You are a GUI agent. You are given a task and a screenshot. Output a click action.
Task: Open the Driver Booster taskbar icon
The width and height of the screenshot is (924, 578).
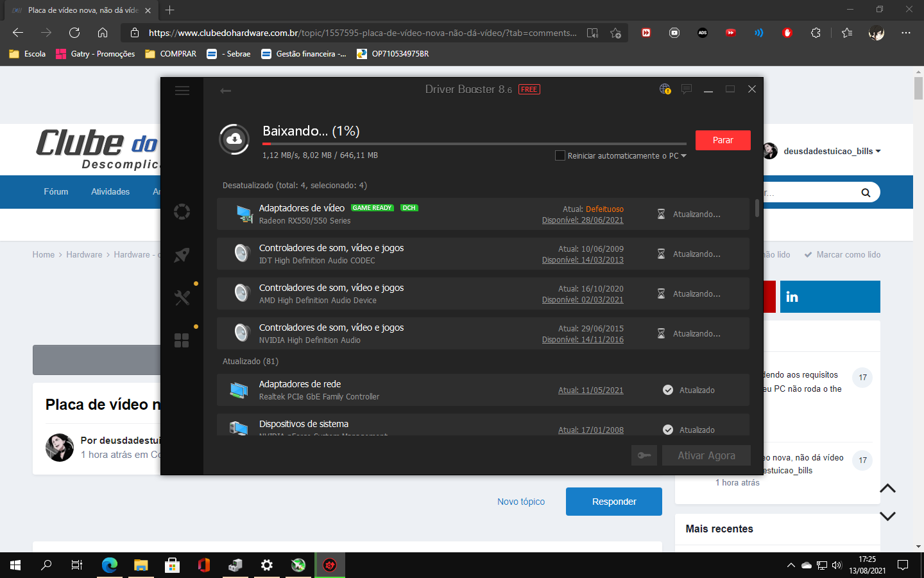pyautogui.click(x=330, y=565)
